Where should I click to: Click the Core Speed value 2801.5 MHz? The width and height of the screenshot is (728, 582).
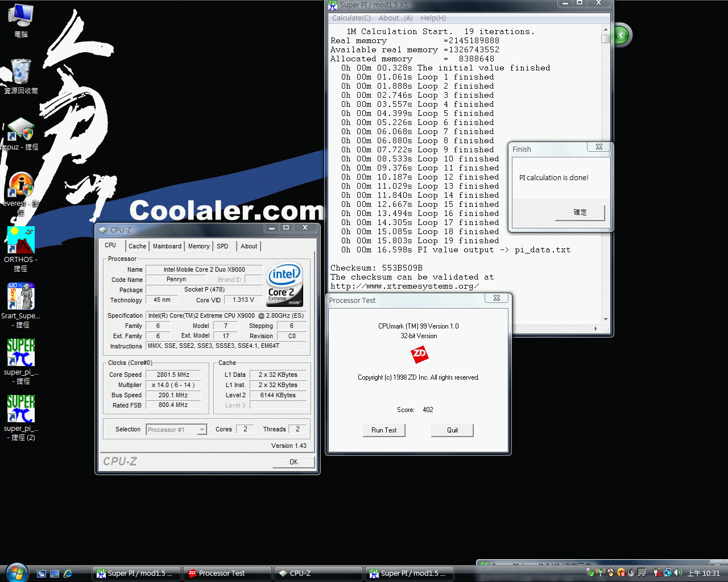(173, 375)
